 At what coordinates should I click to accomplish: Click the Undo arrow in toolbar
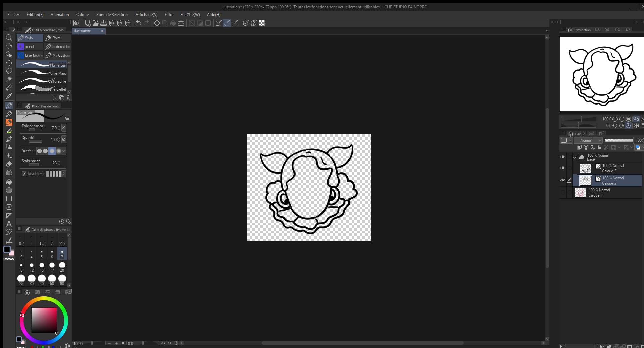pyautogui.click(x=138, y=23)
